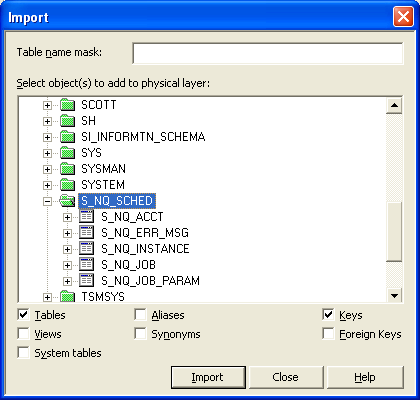
Task: Select the SH schema label
Action: (x=88, y=121)
